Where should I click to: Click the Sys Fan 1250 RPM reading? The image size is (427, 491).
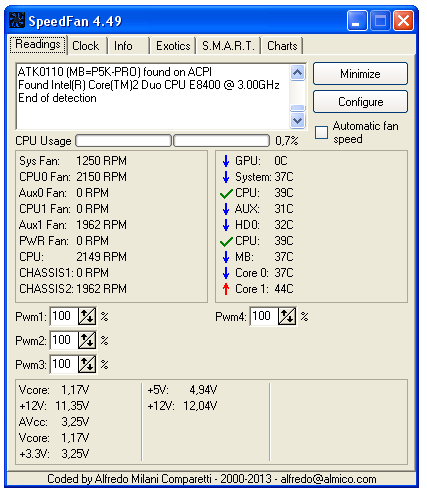tap(73, 161)
